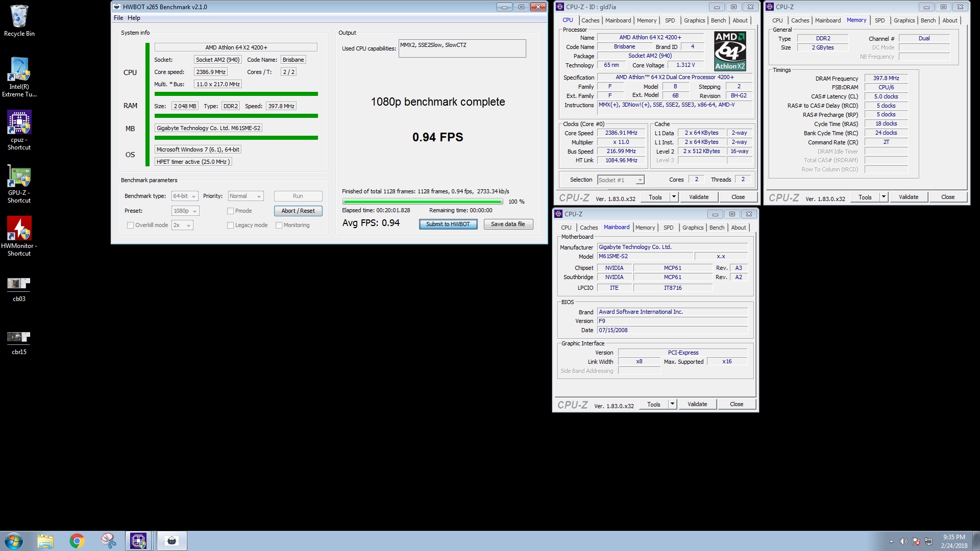Switch to Caches tab in gld7ia window
980x551 pixels.
(x=591, y=20)
